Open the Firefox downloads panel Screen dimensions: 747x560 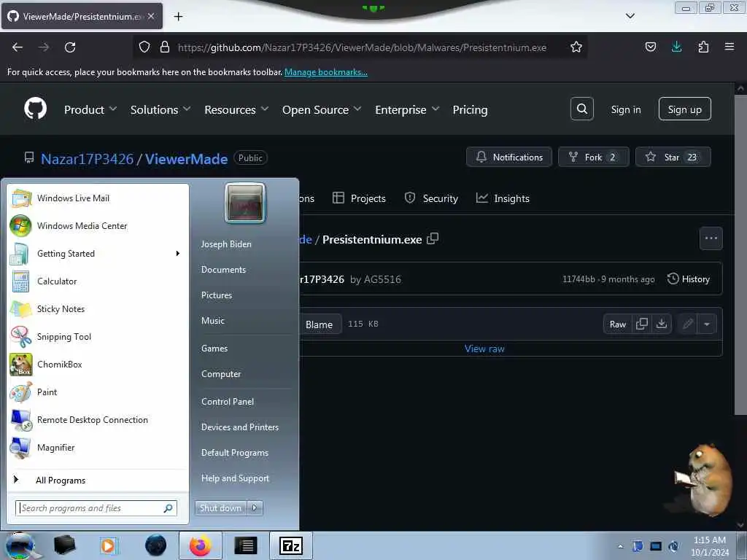(x=676, y=47)
